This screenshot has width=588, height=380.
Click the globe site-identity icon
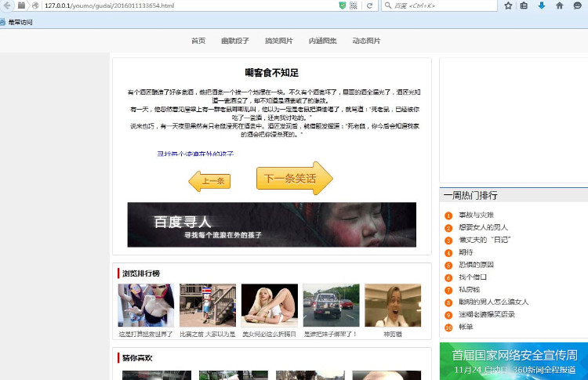coord(35,5)
